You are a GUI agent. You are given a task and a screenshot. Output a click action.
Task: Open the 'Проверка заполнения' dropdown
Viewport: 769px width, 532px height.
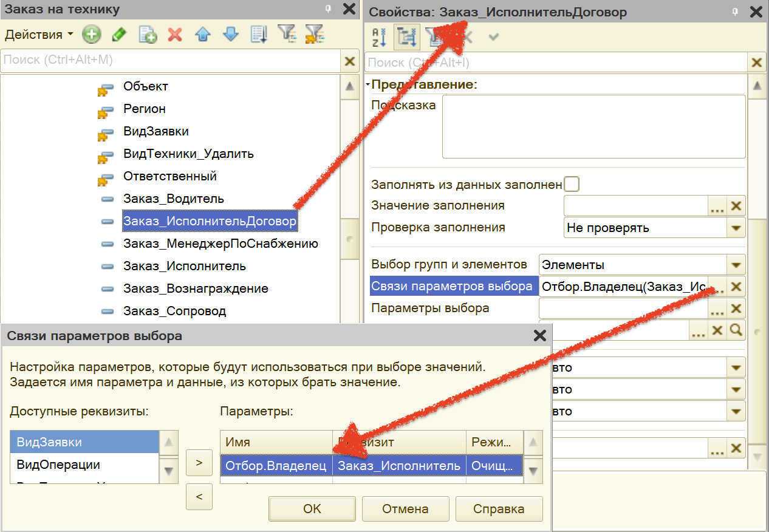coord(736,228)
